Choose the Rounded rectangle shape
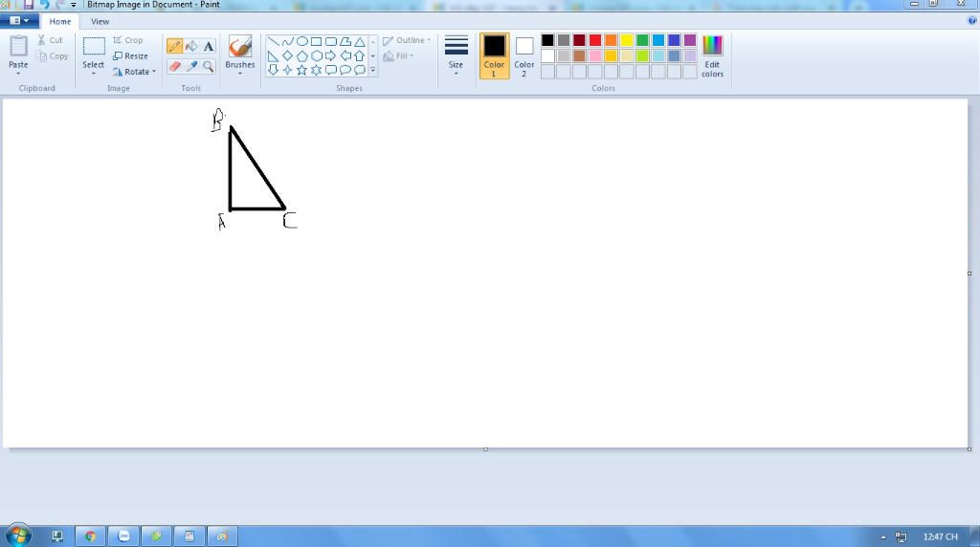980x547 pixels. pos(330,42)
